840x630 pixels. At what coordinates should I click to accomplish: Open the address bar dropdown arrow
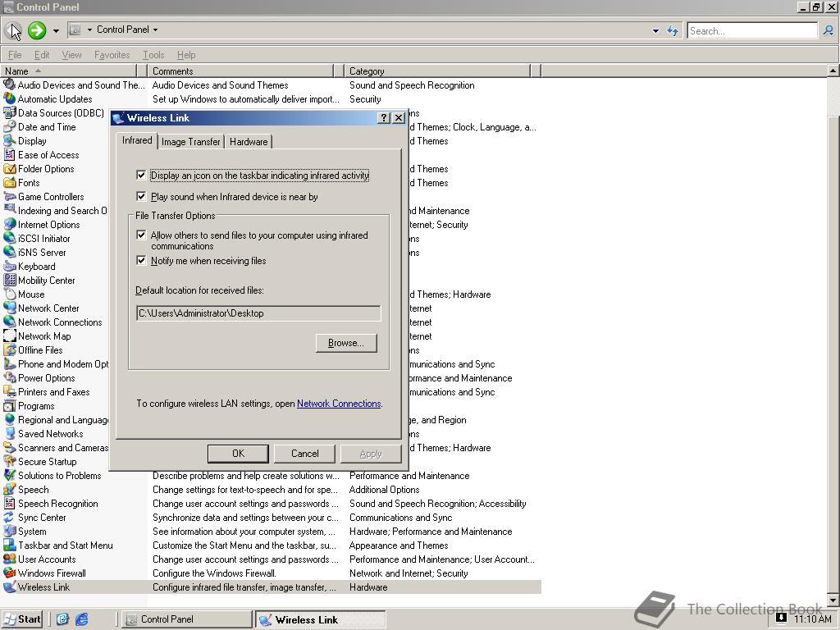pos(655,30)
